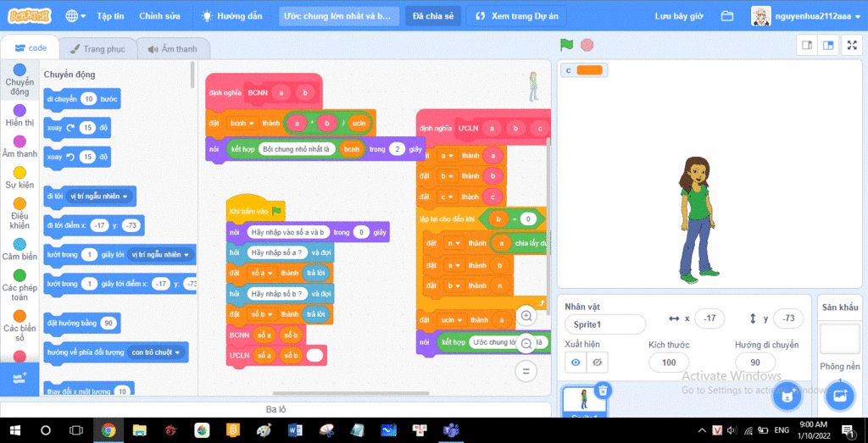
Task: Click Hướng di chuyển direction field
Action: coord(755,363)
